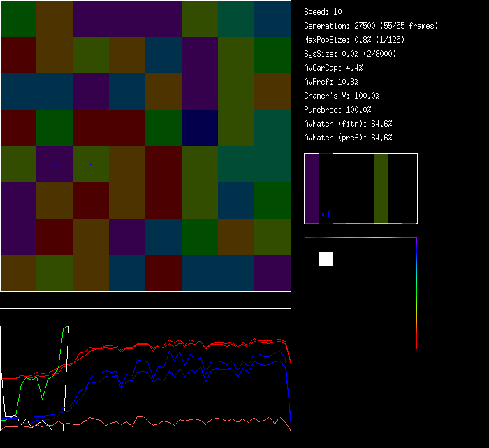Click the green line's dip in the graph
The image size is (489, 448).
tap(43, 397)
